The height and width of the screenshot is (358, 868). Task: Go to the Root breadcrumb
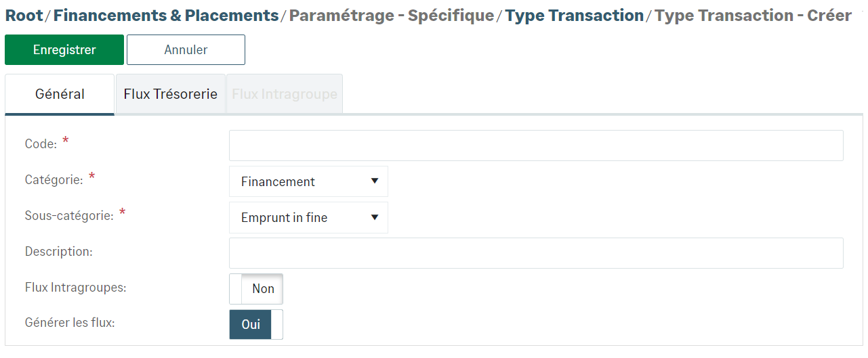pos(24,16)
